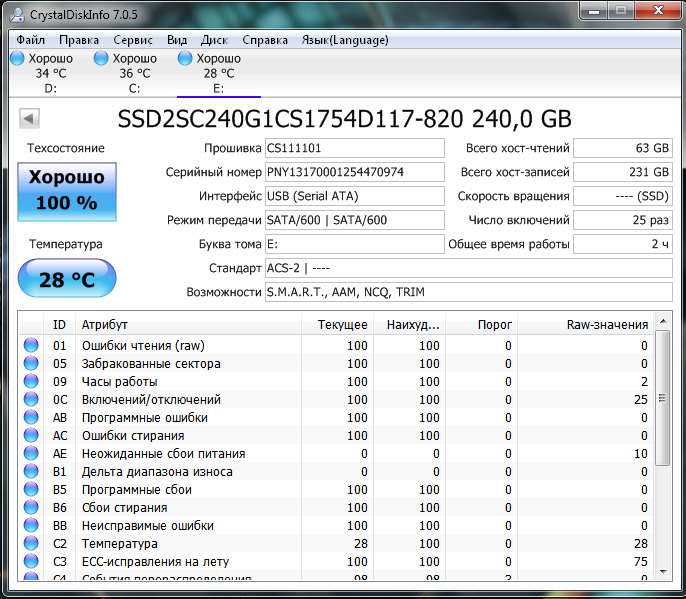686x599 pixels.
Task: Click the total host reads value 63 GB
Action: click(623, 148)
